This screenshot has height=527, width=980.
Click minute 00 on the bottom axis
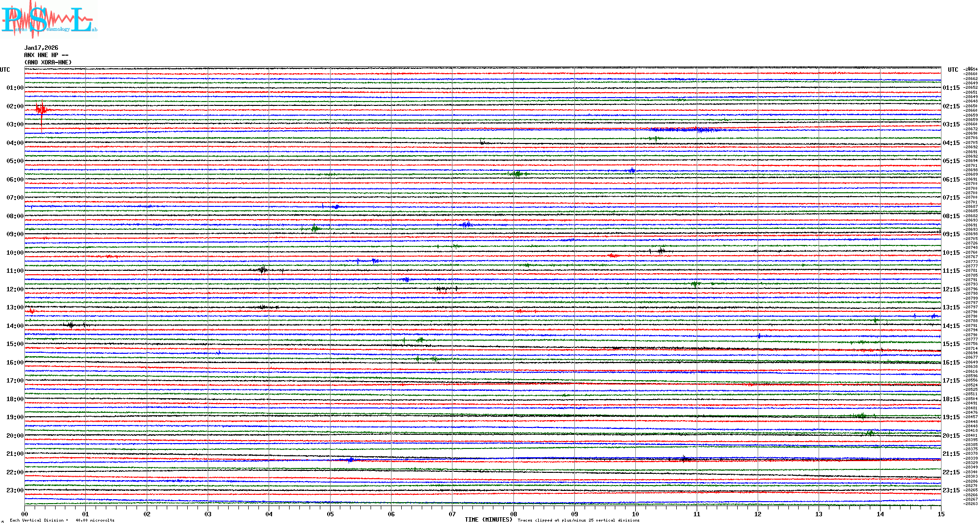pyautogui.click(x=25, y=514)
